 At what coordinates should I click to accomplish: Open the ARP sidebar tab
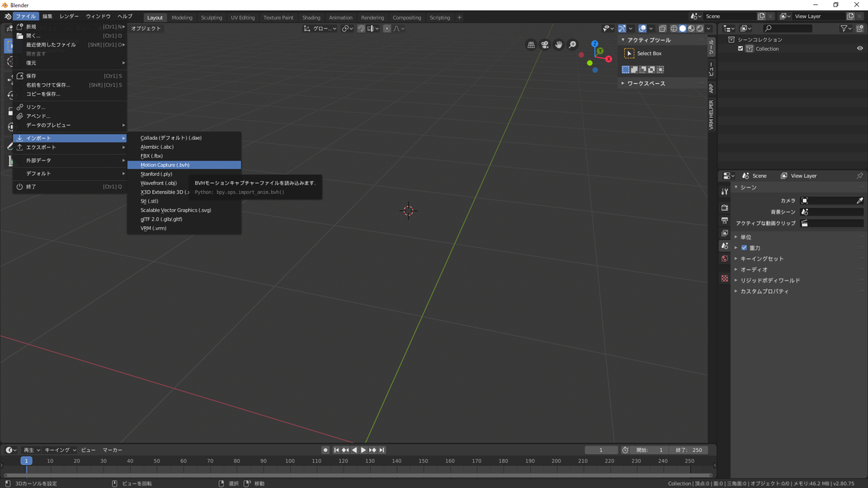(711, 88)
